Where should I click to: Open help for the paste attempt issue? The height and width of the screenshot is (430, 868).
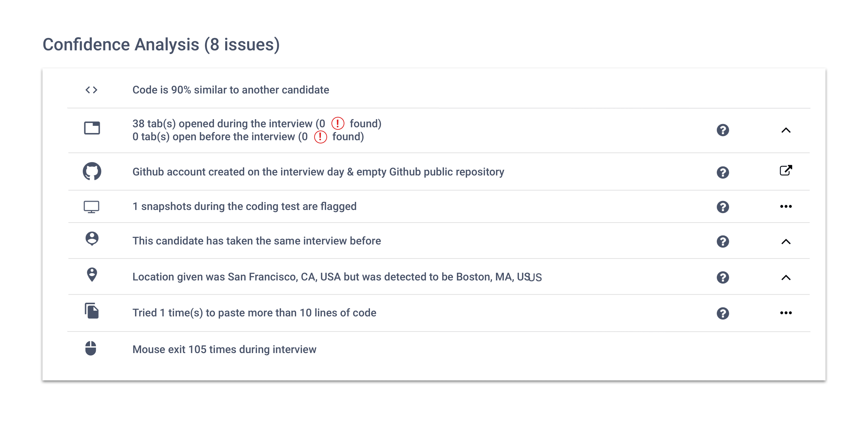724,313
